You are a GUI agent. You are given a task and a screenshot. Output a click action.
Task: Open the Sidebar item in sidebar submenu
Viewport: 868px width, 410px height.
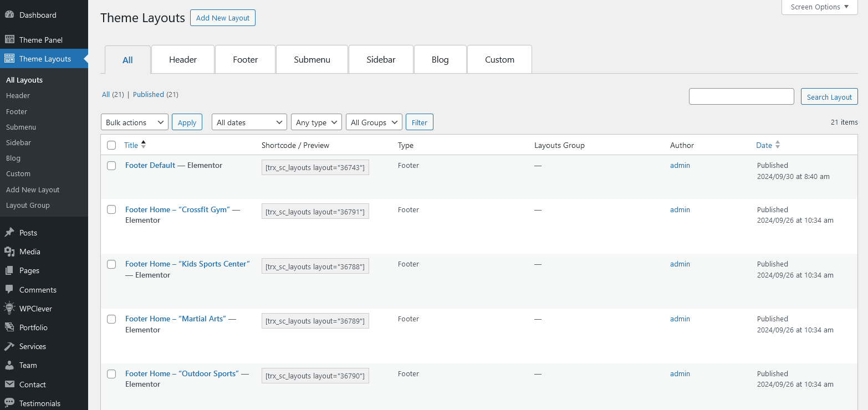pos(18,142)
